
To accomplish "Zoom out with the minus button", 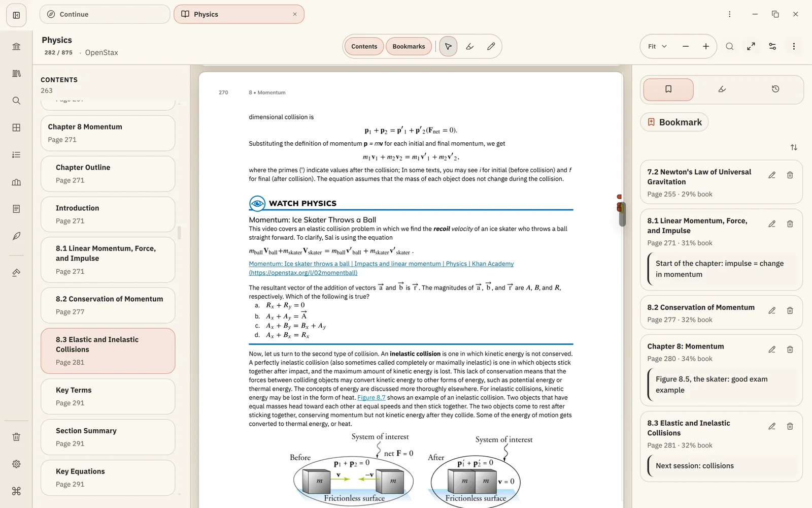I will pyautogui.click(x=686, y=46).
